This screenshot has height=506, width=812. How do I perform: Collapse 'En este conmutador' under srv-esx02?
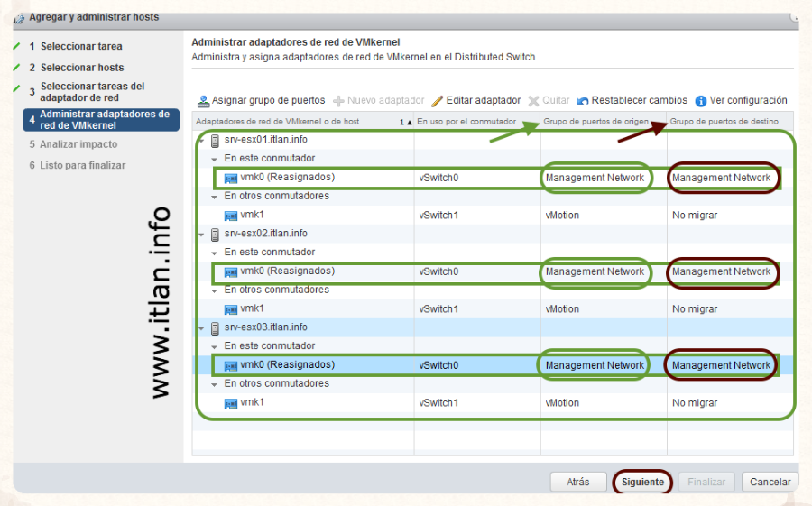(x=215, y=253)
